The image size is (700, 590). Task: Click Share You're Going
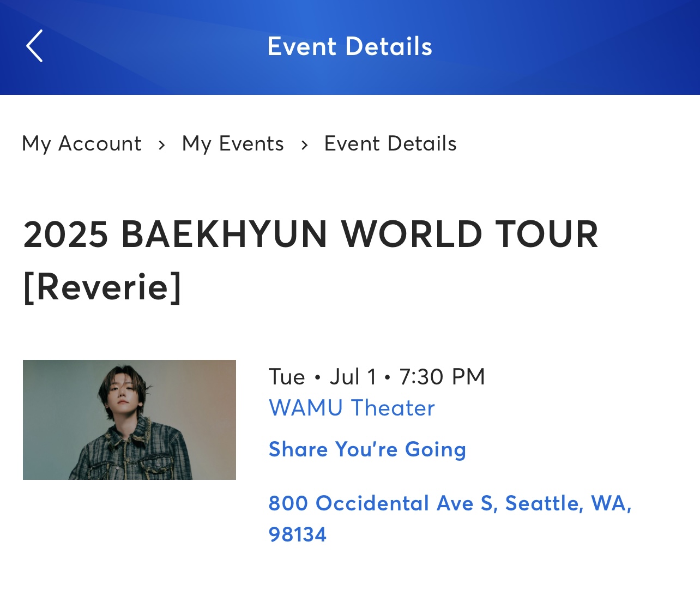[367, 449]
